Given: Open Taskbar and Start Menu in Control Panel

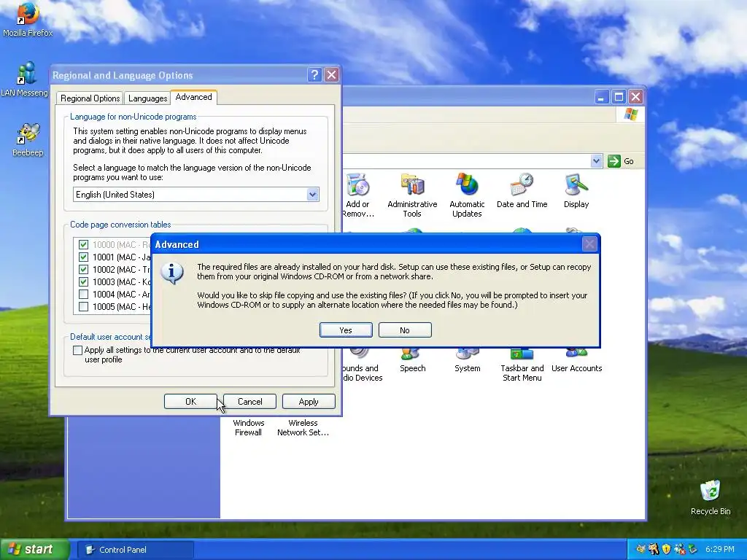Looking at the screenshot, I should pos(522,366).
